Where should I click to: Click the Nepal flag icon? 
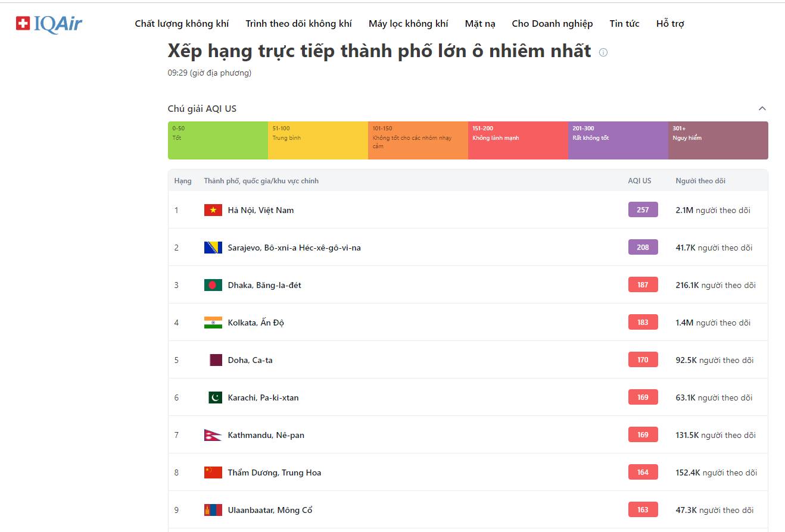[x=213, y=435]
